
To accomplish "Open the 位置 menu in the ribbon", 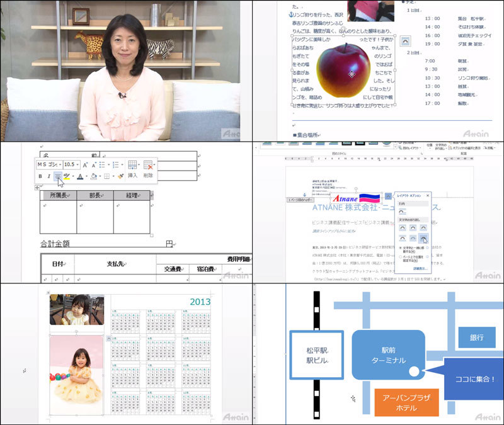I will pos(430,145).
